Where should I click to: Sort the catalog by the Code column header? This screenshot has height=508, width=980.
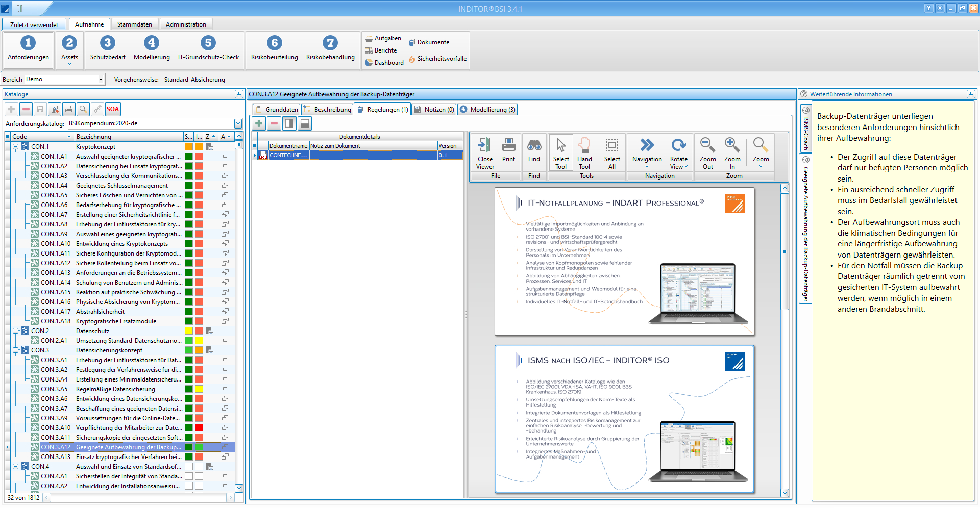coord(42,137)
